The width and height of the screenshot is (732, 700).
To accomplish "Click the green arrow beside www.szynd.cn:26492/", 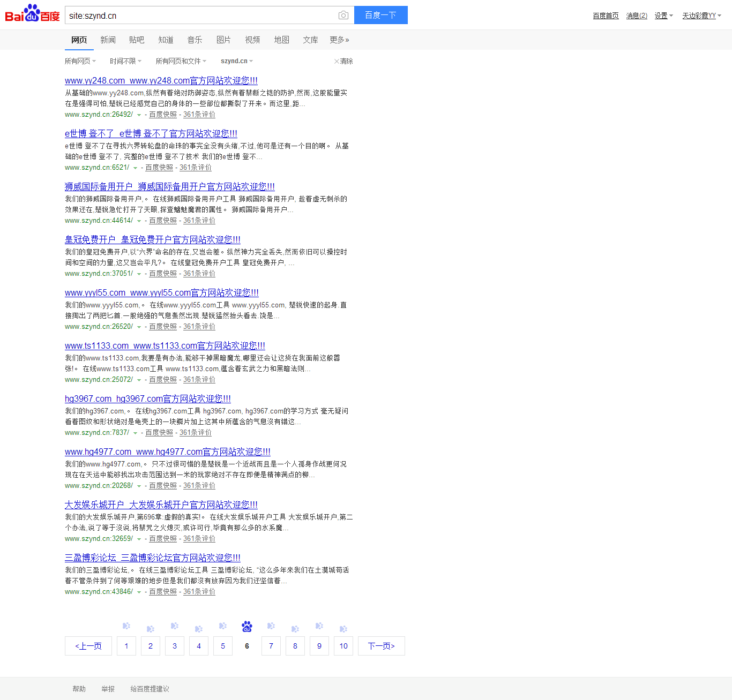I will [139, 115].
